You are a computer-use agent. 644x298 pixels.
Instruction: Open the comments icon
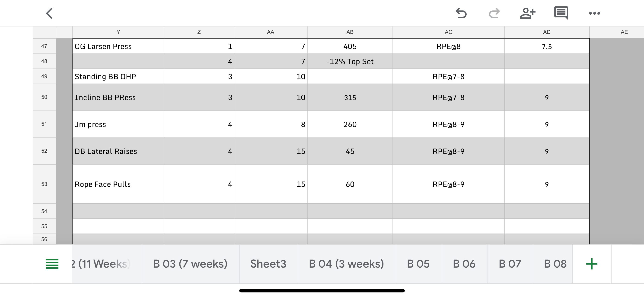click(x=561, y=13)
